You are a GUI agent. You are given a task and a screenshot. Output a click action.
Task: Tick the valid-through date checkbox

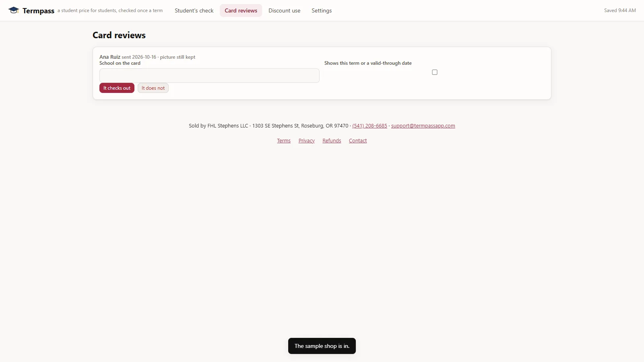click(x=435, y=72)
